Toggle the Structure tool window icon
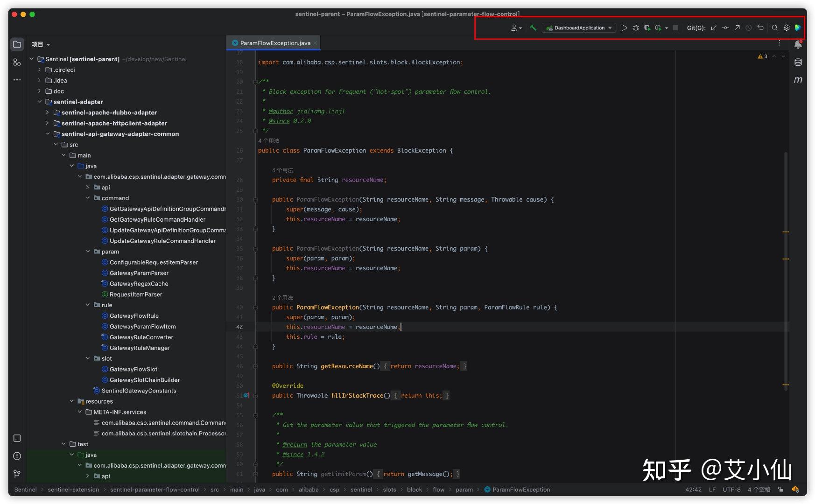This screenshot has width=815, height=504. pyautogui.click(x=17, y=62)
